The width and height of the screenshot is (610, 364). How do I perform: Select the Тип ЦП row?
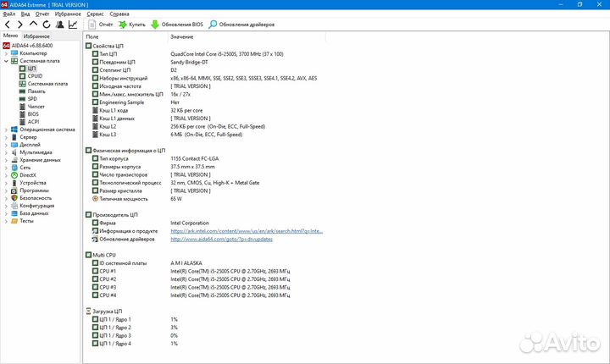coord(205,54)
